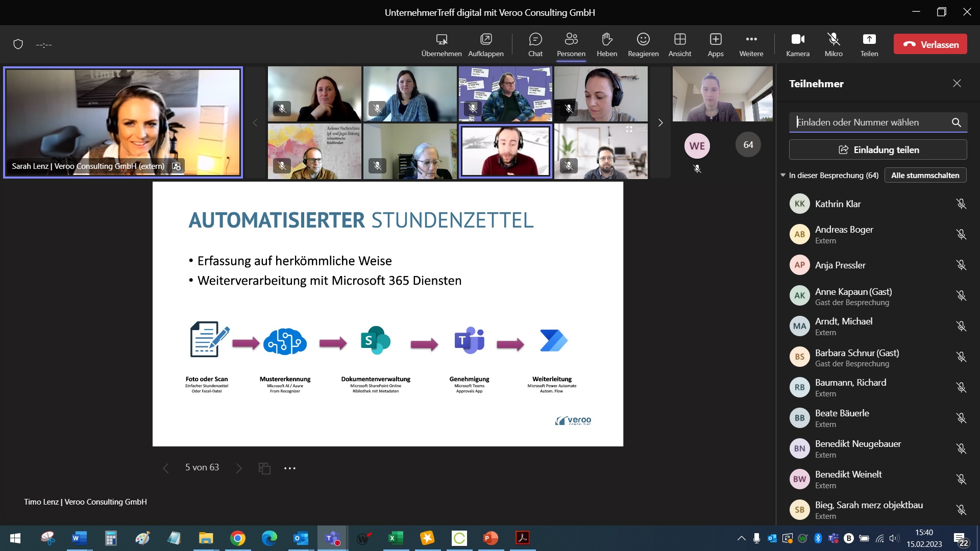The height and width of the screenshot is (551, 980).
Task: Go to the next slide
Action: (238, 468)
